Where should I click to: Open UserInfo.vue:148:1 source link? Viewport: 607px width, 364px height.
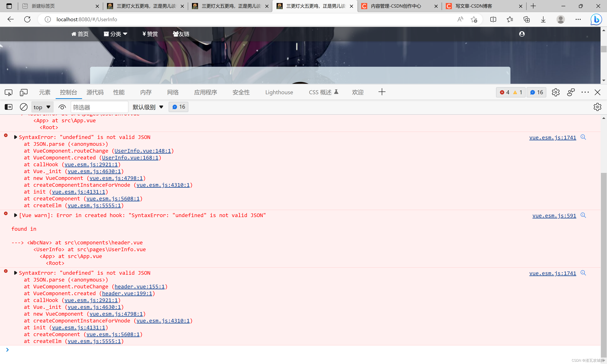pos(142,151)
